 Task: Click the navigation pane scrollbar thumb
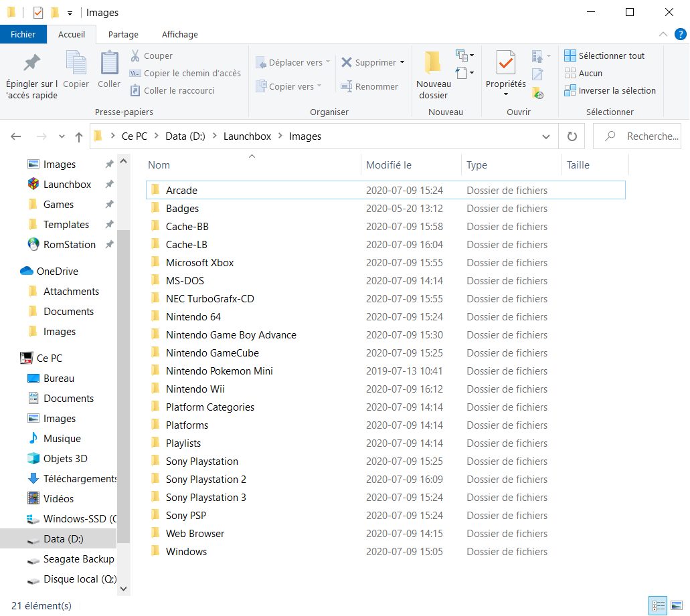coord(124,387)
